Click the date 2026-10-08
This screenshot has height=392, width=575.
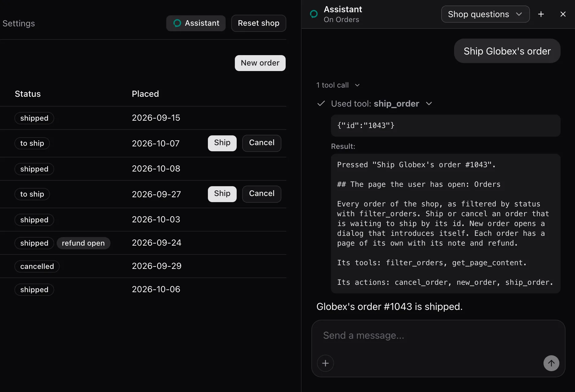coord(156,168)
